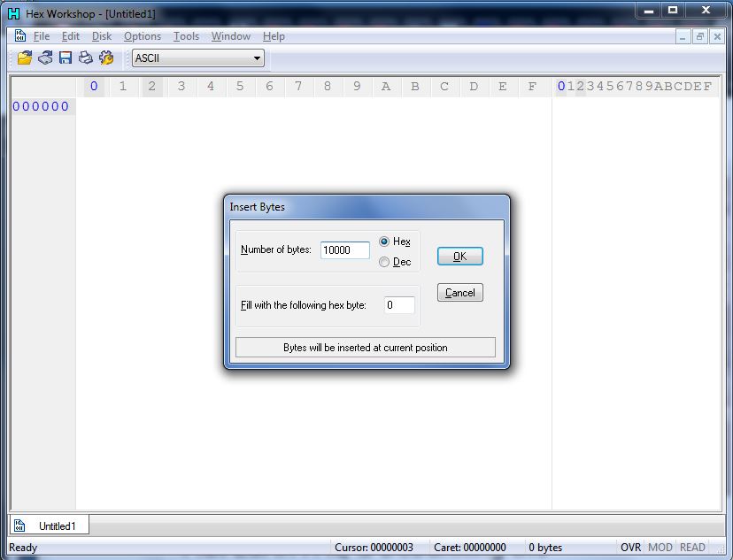Click the Open Drive disk icon
Viewport: 733px width, 560px height.
45,58
